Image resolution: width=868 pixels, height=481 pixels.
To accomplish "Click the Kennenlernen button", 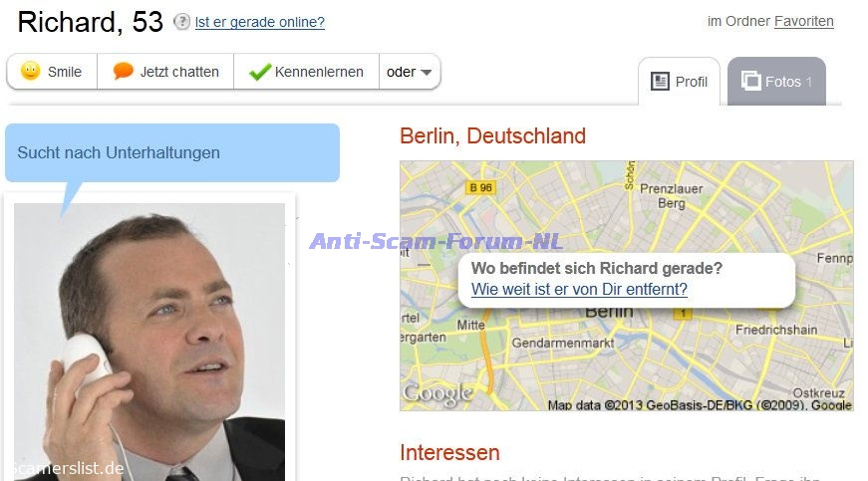I will [307, 72].
